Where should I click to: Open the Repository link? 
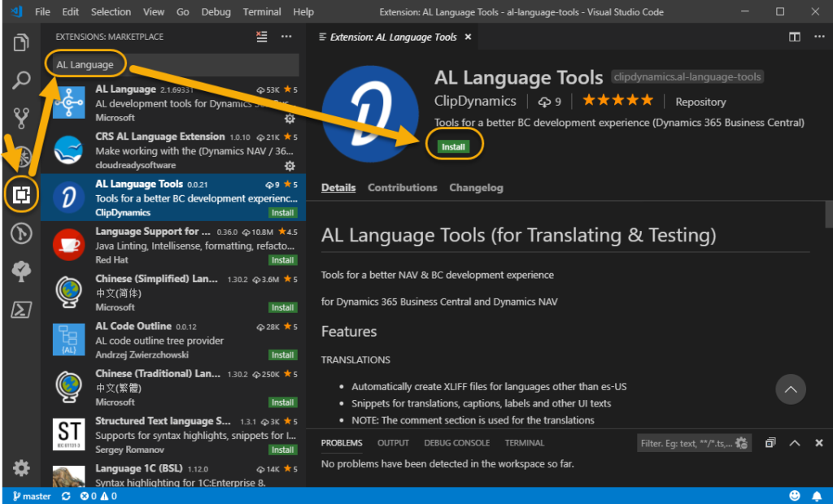coord(700,102)
